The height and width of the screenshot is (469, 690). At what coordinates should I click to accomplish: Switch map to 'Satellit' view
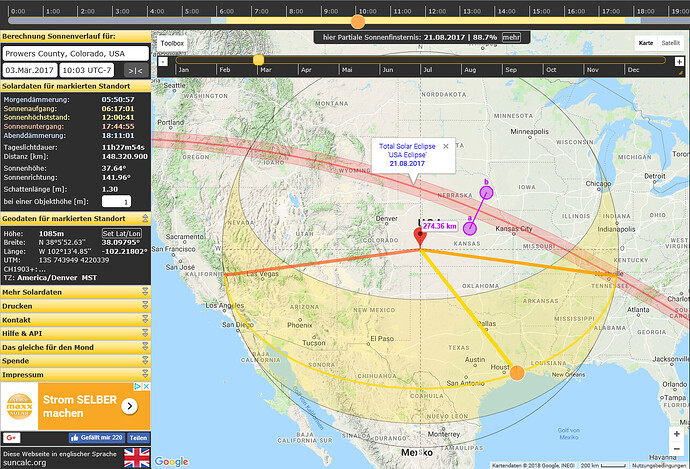672,43
